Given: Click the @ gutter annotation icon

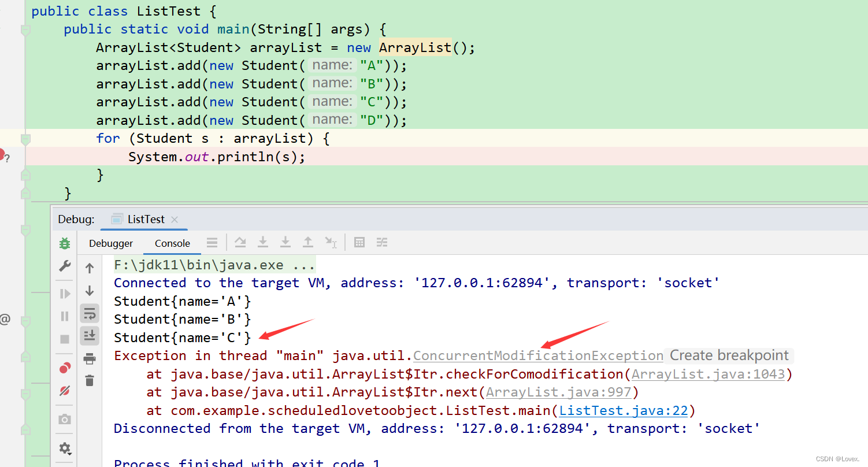Looking at the screenshot, I should click(x=5, y=318).
